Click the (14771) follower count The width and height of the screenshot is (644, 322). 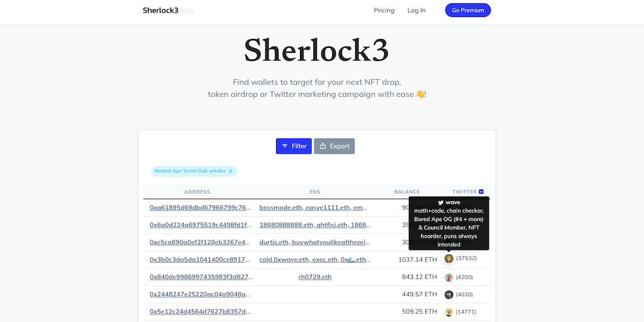pyautogui.click(x=466, y=312)
